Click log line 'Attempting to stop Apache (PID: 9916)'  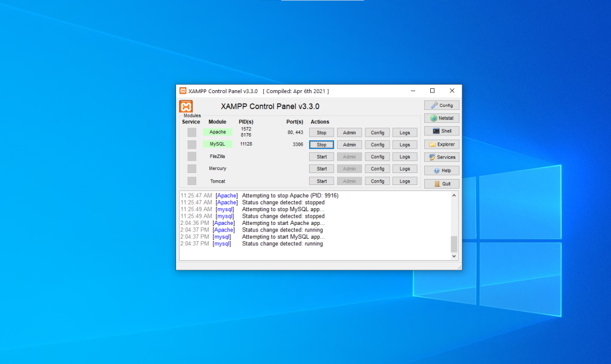[291, 196]
